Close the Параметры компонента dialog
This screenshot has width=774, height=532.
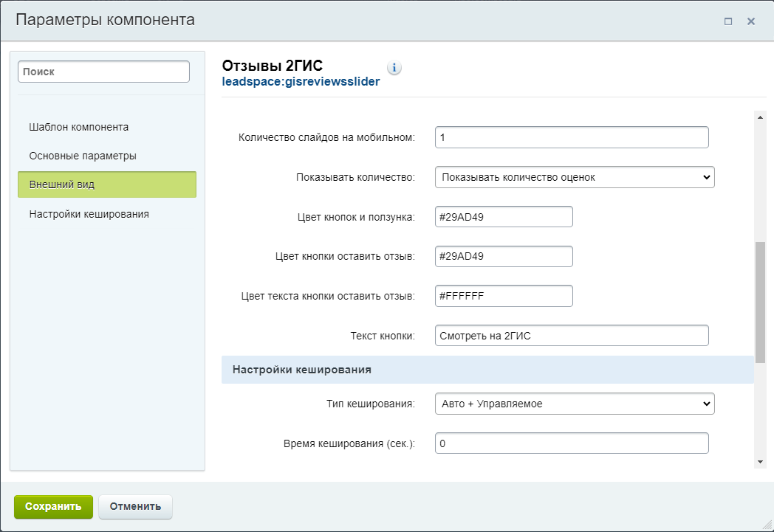[751, 21]
